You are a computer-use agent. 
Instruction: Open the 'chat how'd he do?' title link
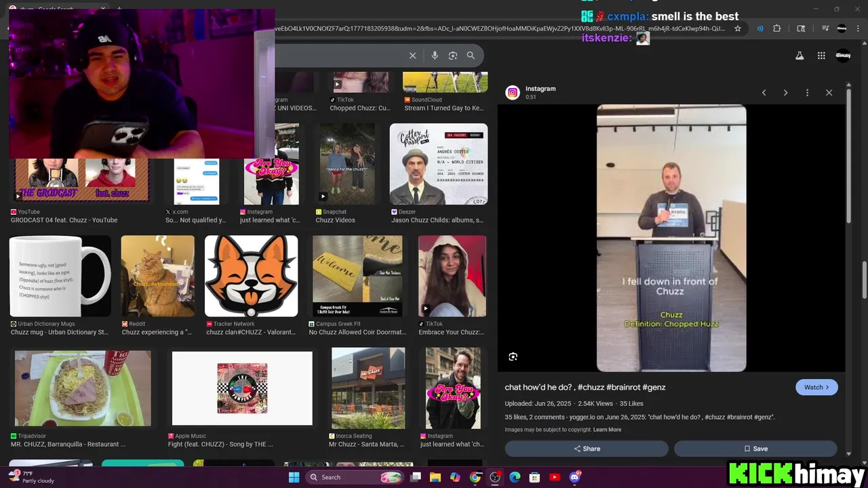[x=585, y=387]
